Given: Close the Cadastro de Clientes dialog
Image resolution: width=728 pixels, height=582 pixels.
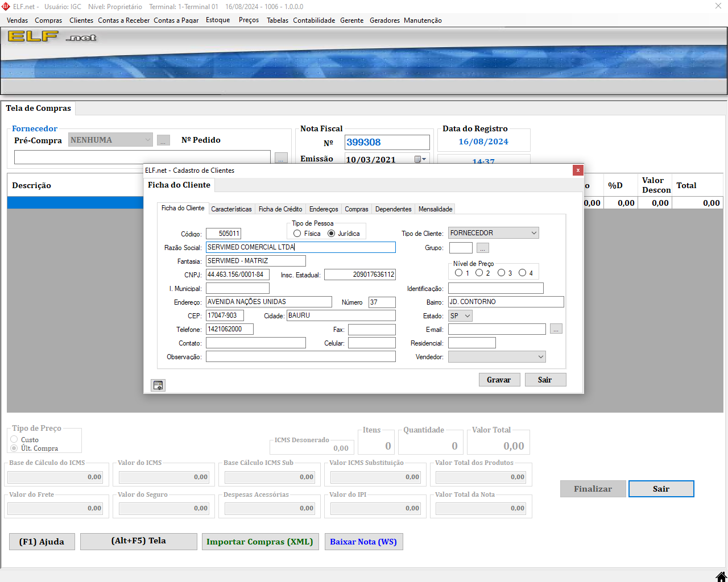Looking at the screenshot, I should click(x=578, y=170).
